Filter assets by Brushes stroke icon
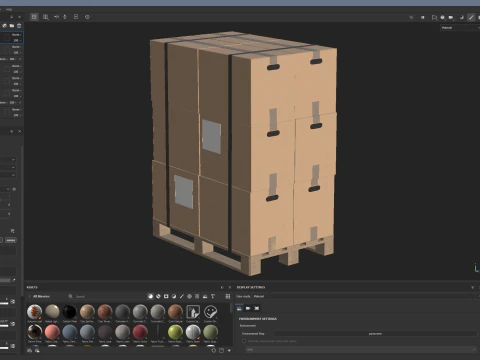480x360 pixels. tap(182, 296)
